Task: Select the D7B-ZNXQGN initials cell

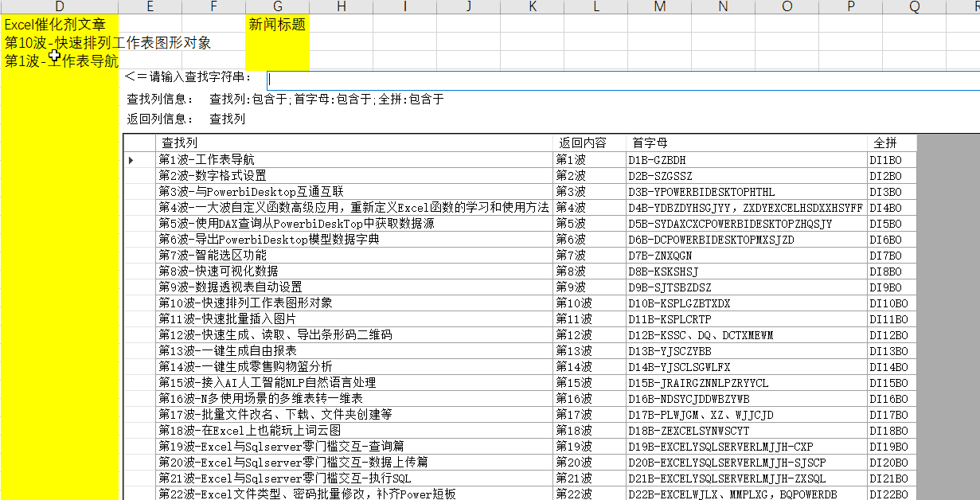Action: pyautogui.click(x=746, y=256)
